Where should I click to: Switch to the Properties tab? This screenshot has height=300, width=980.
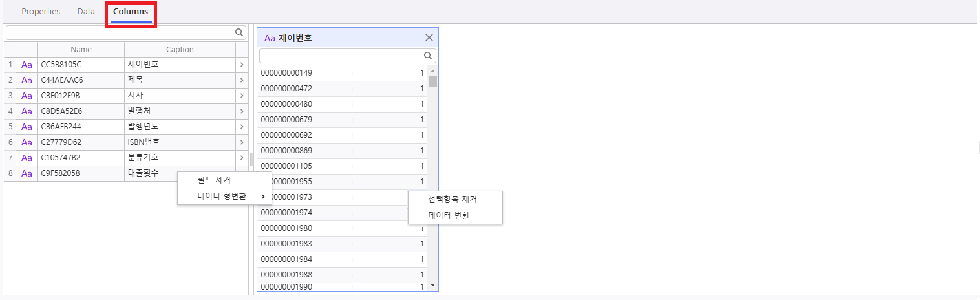41,12
